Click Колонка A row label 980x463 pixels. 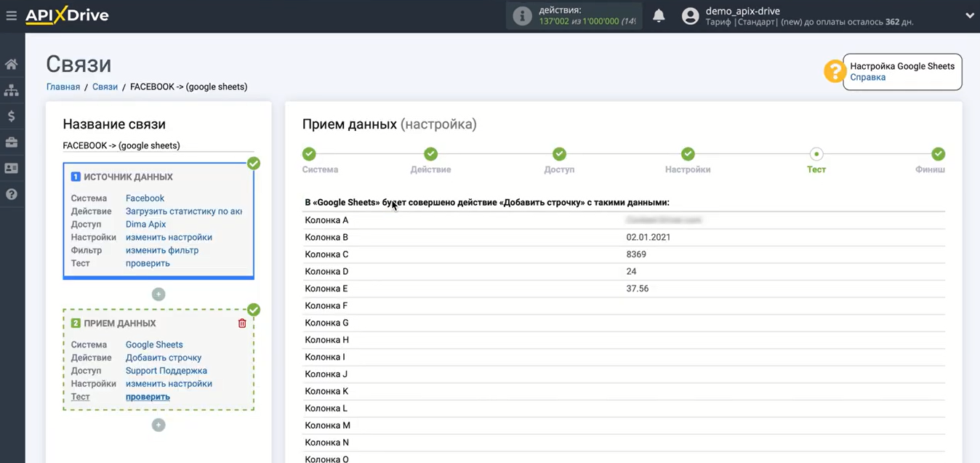326,220
